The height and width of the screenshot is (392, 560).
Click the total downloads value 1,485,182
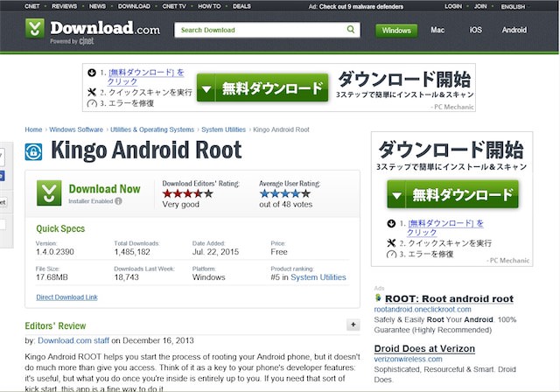coord(132,252)
